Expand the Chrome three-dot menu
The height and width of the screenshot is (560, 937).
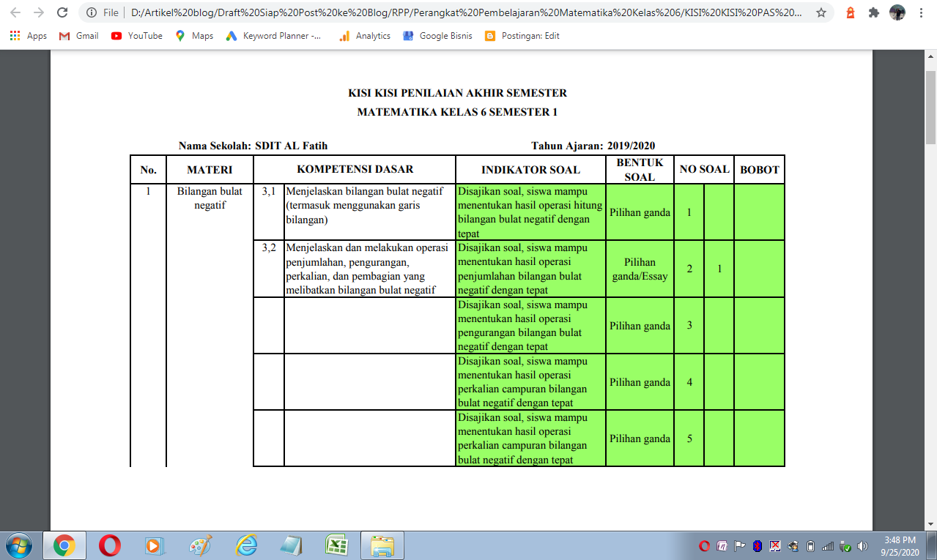[x=921, y=12]
